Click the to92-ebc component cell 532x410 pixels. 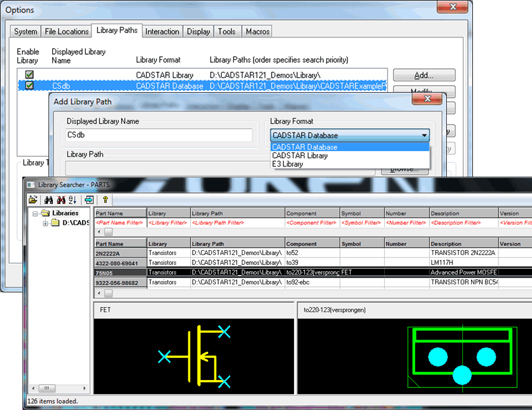click(312, 282)
